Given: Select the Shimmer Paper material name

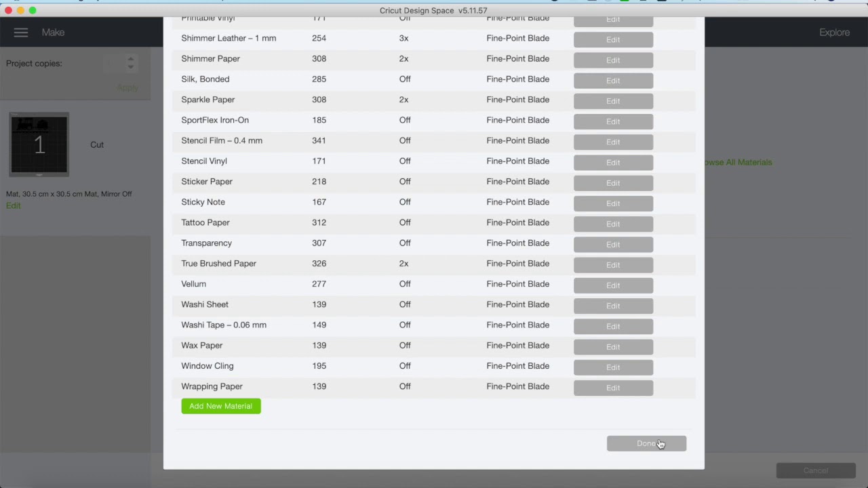Looking at the screenshot, I should pyautogui.click(x=210, y=59).
